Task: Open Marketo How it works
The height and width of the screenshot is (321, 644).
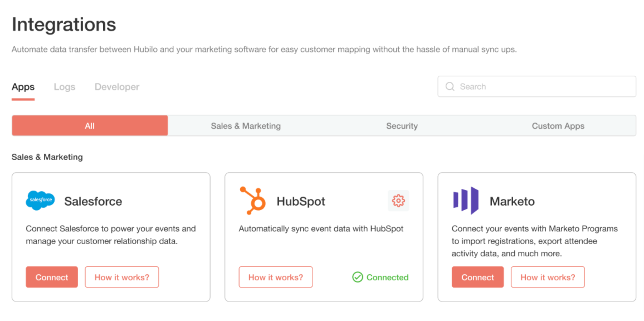Action: (x=548, y=277)
